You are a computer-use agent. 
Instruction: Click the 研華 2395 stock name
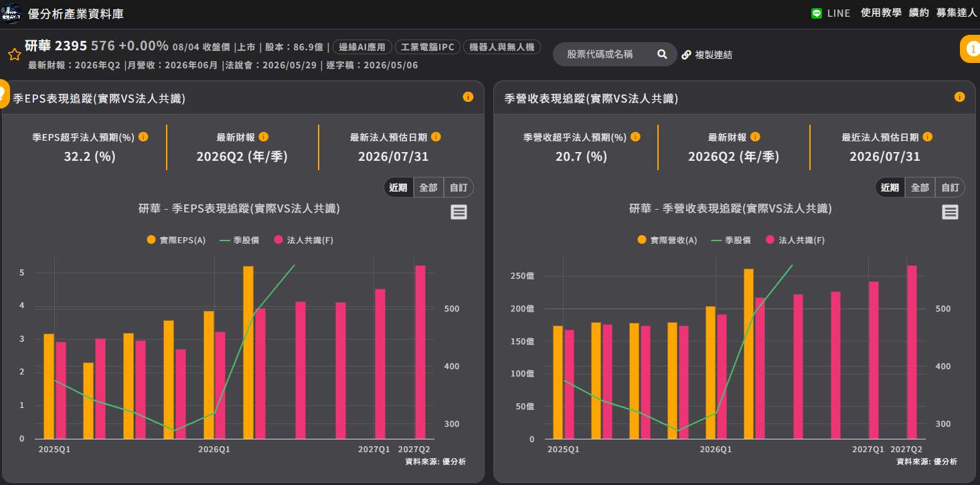tap(56, 46)
